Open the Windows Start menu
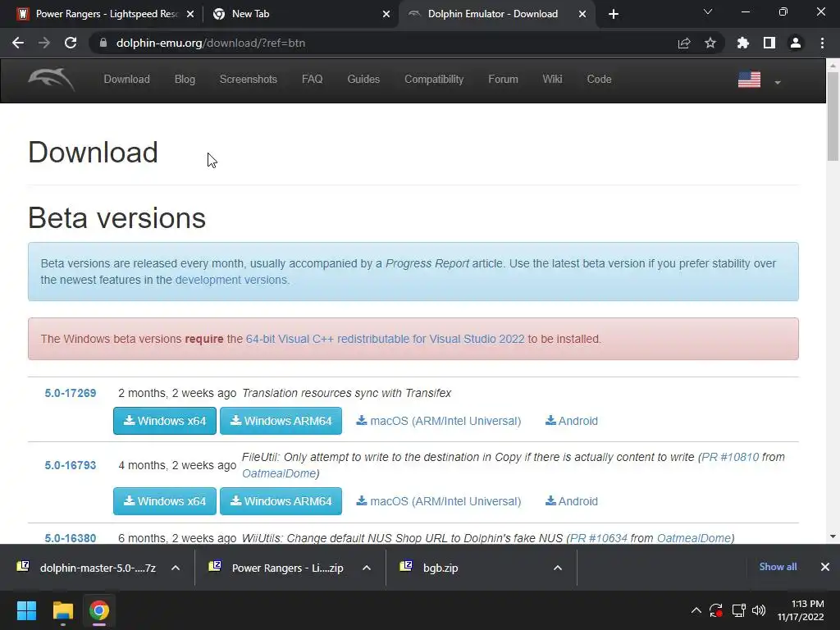Image resolution: width=840 pixels, height=630 pixels. point(26,610)
